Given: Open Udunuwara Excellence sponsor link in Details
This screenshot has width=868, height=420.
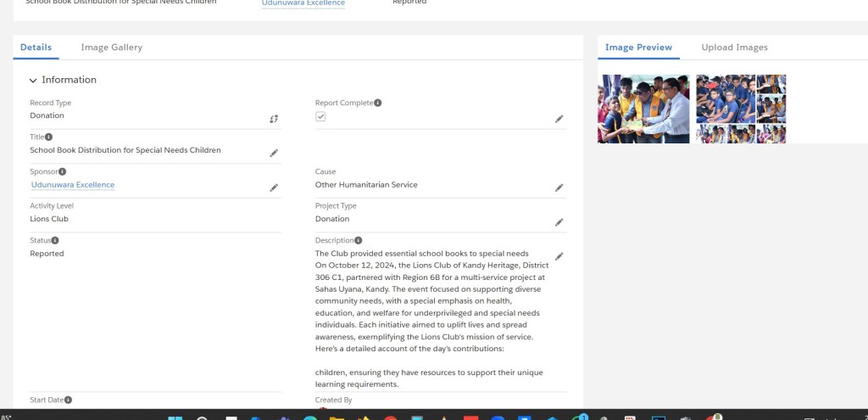Looking at the screenshot, I should tap(73, 185).
